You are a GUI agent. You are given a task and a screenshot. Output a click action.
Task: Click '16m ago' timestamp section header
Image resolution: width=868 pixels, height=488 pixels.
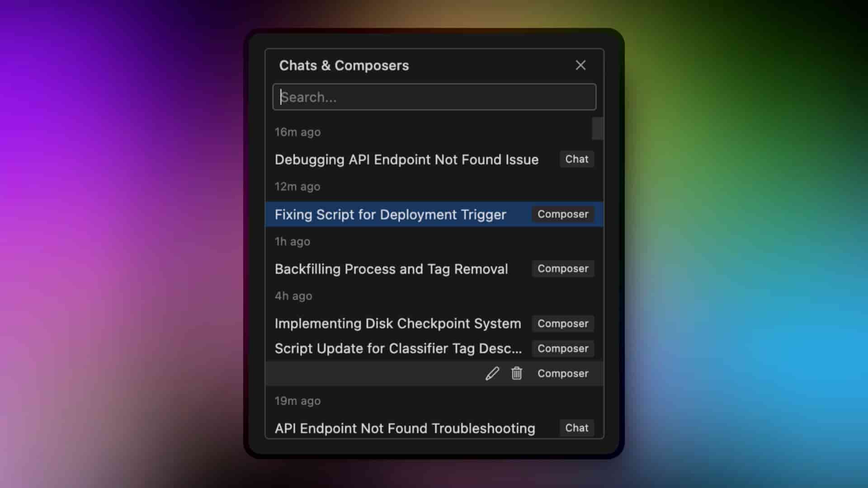(x=298, y=131)
